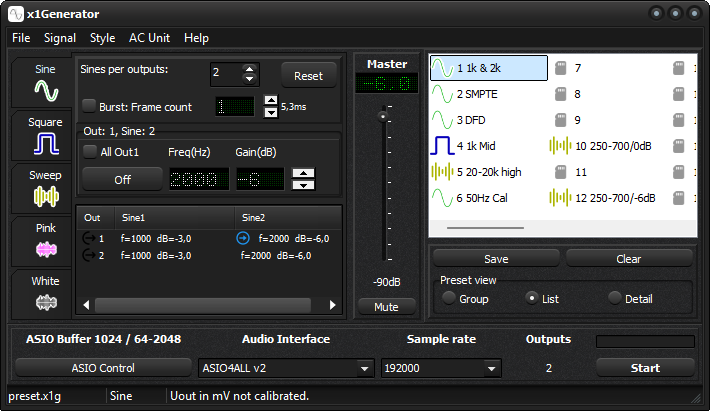Select the Detail preset view option
710x411 pixels.
pos(614,298)
